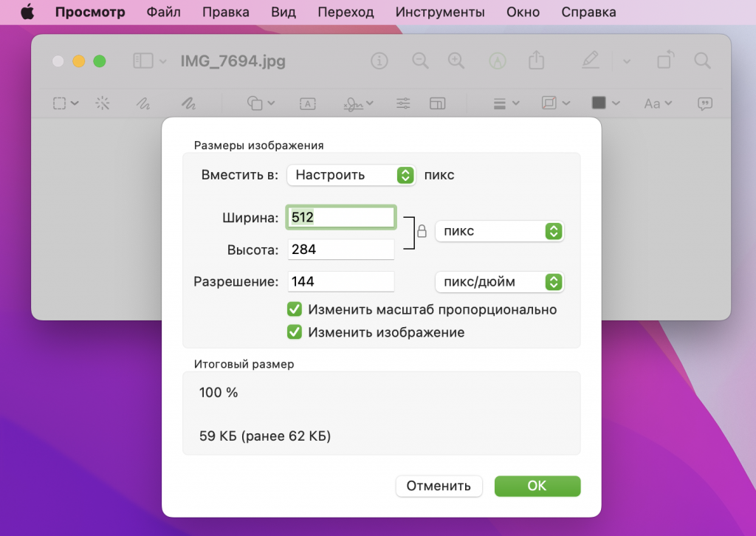Click the Adjust Color sliders icon
This screenshot has height=536, width=756.
click(x=403, y=103)
